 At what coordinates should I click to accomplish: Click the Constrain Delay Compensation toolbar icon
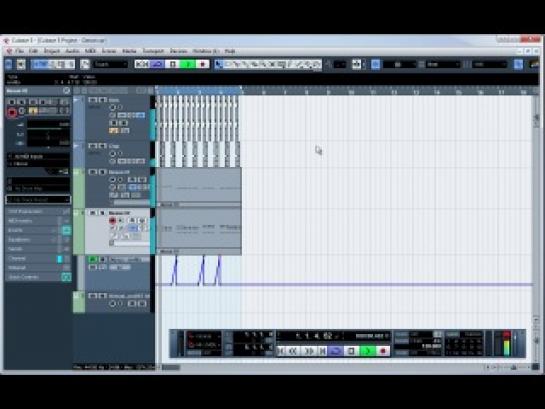[x=21, y=64]
